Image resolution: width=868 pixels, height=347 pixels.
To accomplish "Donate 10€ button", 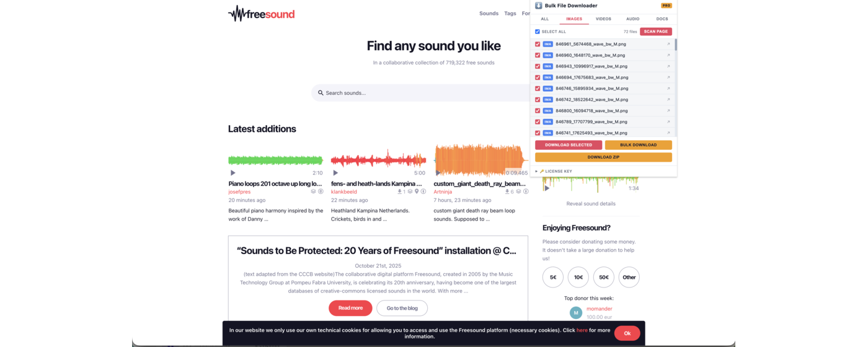I will tap(578, 277).
